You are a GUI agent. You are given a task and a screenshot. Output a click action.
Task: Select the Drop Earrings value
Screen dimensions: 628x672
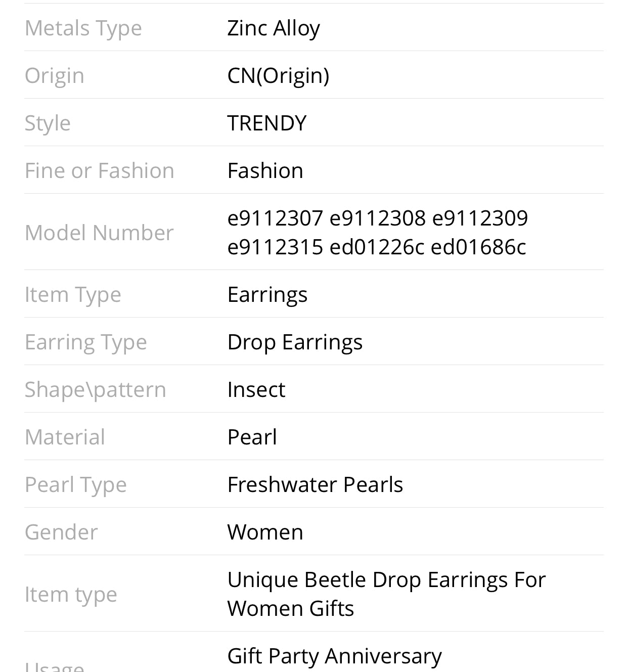point(295,342)
